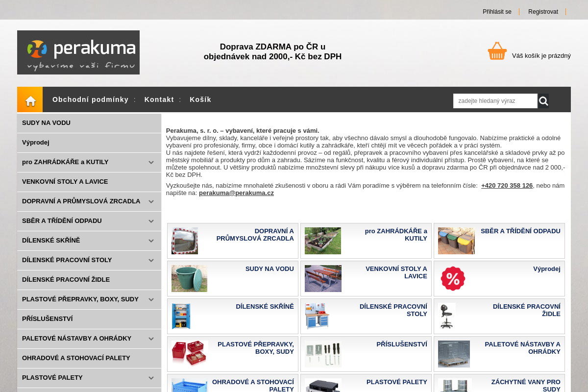Screen dimensions: 588x392
Task: Click the Přihlásit se link
Action: pos(497,12)
